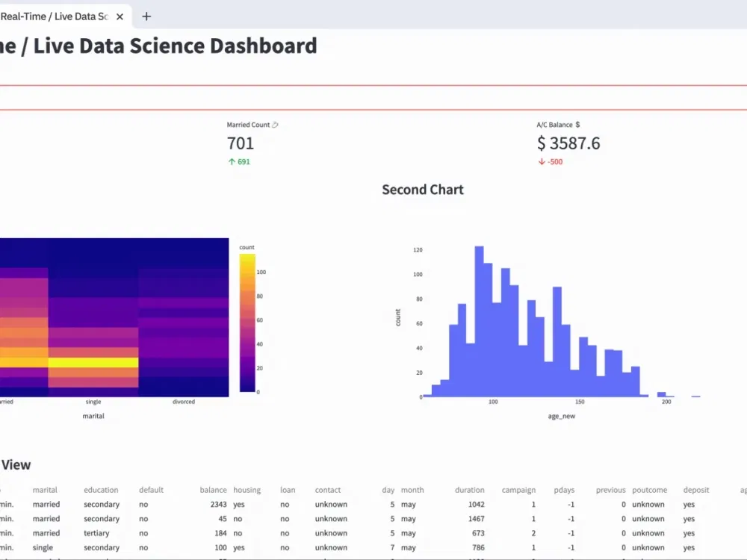Sort table by the balance column header
This screenshot has height=560, width=747.
click(x=213, y=490)
